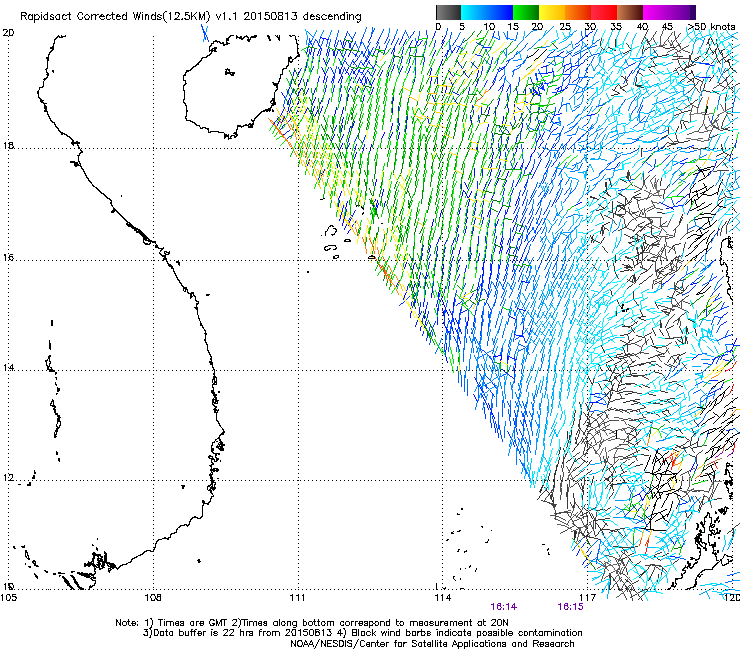Pick the brown 35-40 knots legend segment
740x650 pixels.
630,12
